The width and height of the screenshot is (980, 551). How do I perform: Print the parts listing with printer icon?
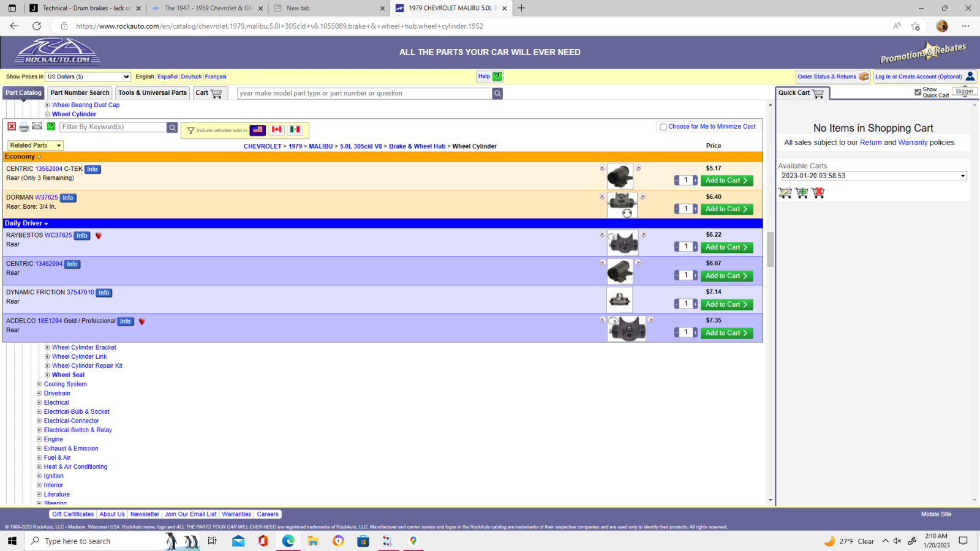point(24,127)
